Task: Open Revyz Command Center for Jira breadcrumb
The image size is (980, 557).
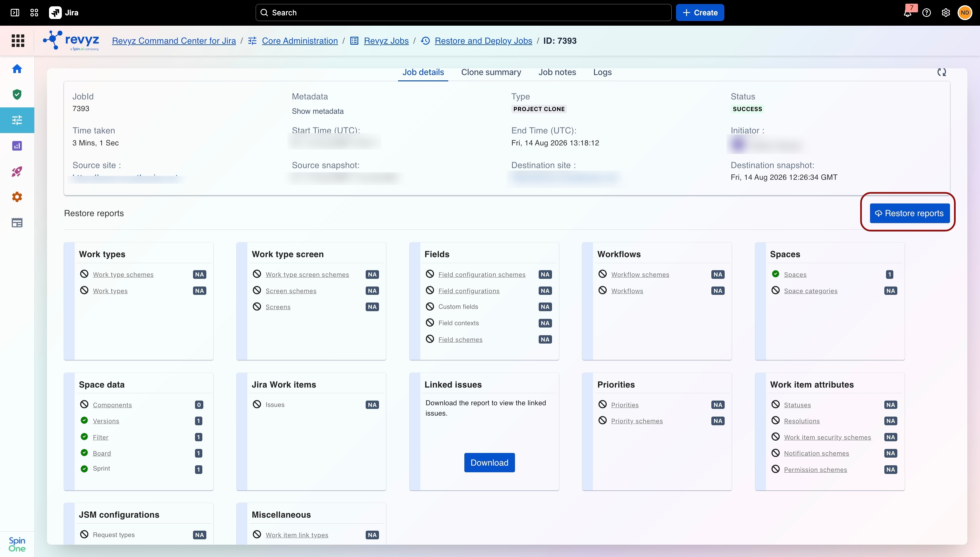Action: [174, 41]
